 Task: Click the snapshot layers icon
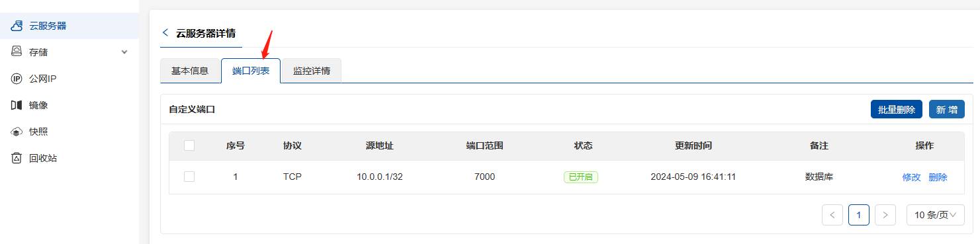coord(17,132)
